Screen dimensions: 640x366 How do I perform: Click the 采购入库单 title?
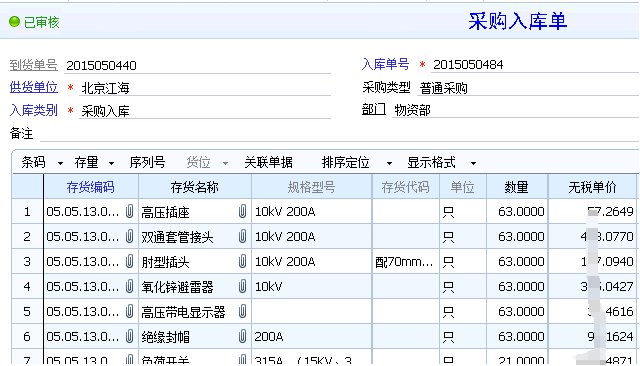517,21
